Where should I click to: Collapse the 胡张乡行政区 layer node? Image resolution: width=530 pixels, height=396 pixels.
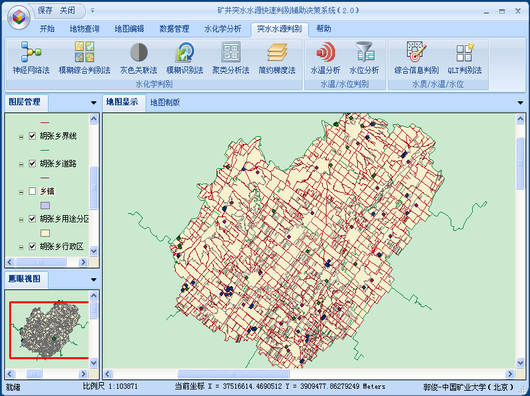coord(21,247)
